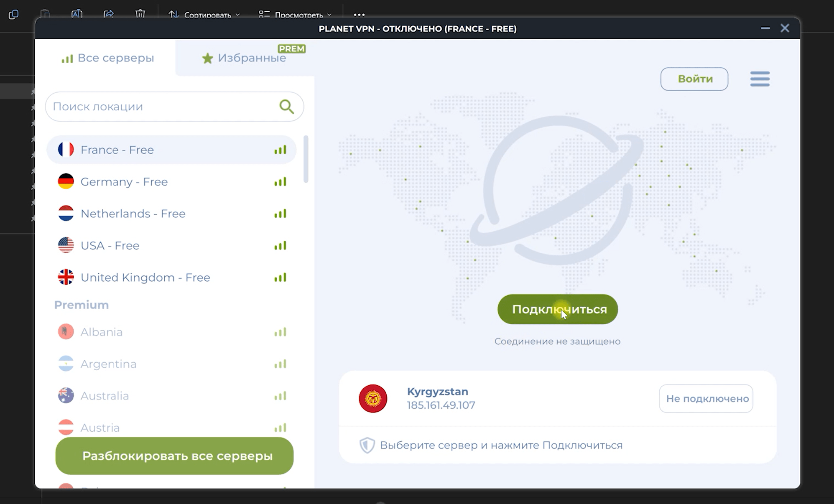
Task: Click the Поиск локации search field
Action: coord(163,107)
